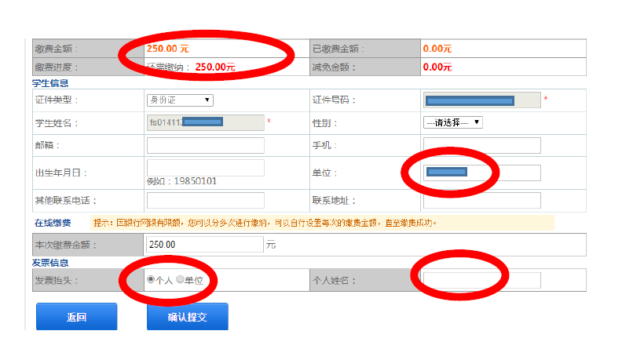Focus the 个人姓名 input field
This screenshot has width=644, height=360.
[x=481, y=280]
